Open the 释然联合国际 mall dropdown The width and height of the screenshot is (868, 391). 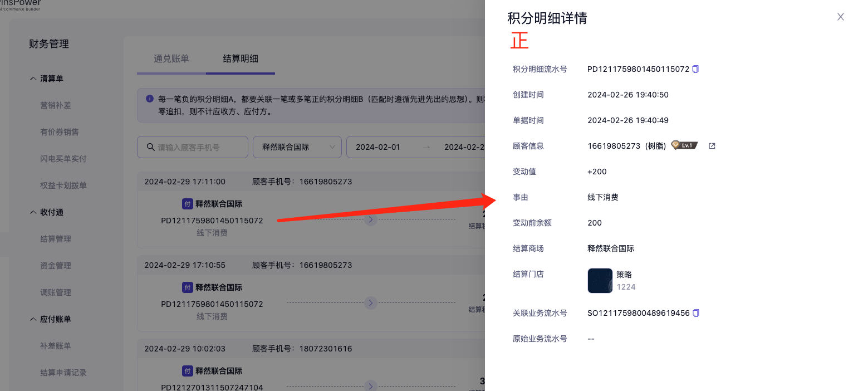[297, 147]
